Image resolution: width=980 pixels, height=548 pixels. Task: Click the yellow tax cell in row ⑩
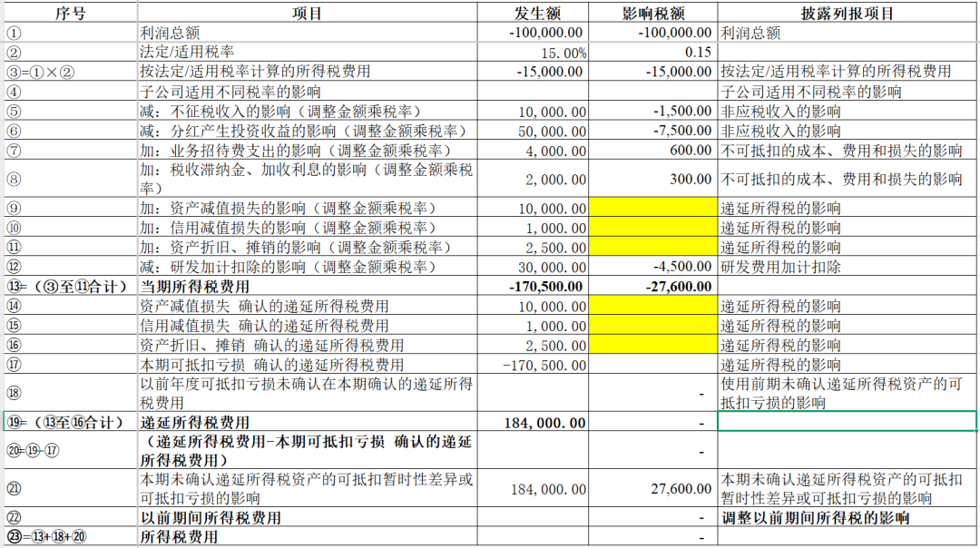(653, 228)
